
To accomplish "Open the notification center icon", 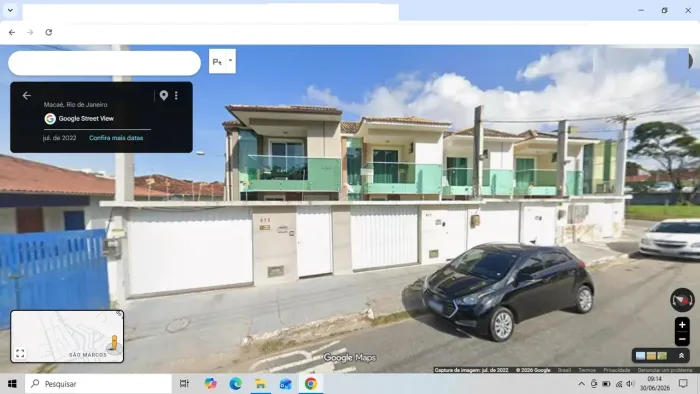I will click(683, 384).
